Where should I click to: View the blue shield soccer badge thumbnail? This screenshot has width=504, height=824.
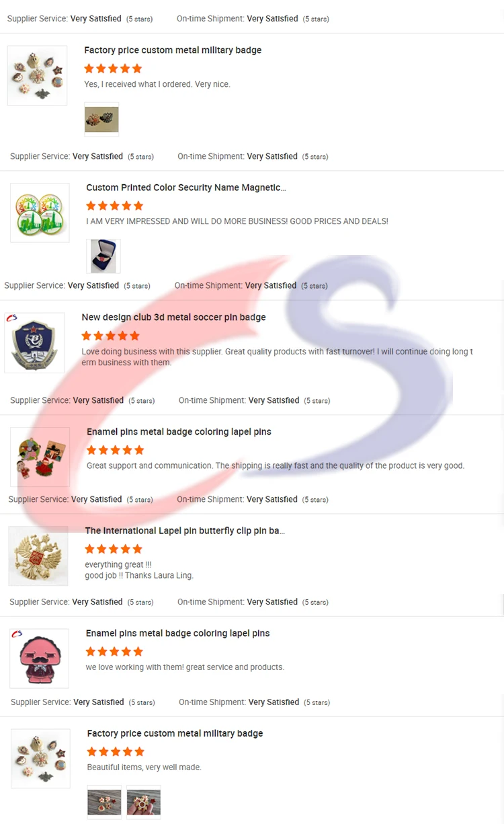pyautogui.click(x=35, y=342)
